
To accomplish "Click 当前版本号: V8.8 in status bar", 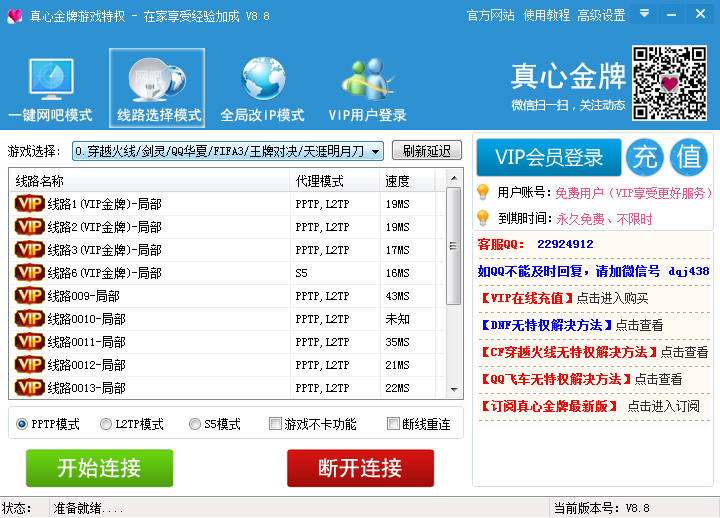I will click(x=602, y=508).
